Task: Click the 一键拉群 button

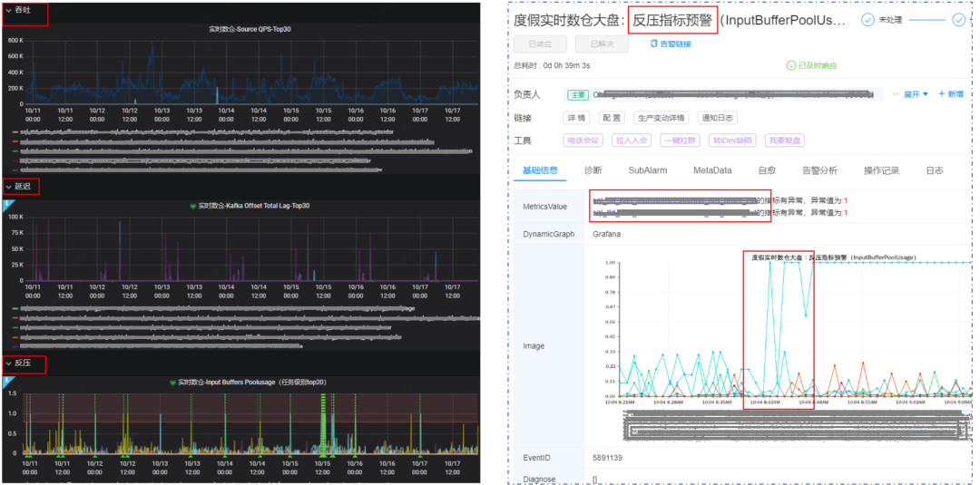Action: 681,141
